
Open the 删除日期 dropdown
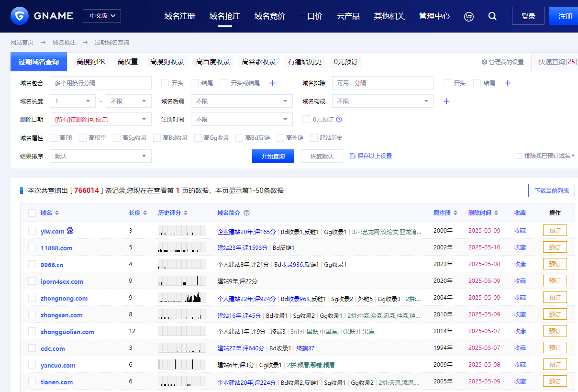click(100, 120)
